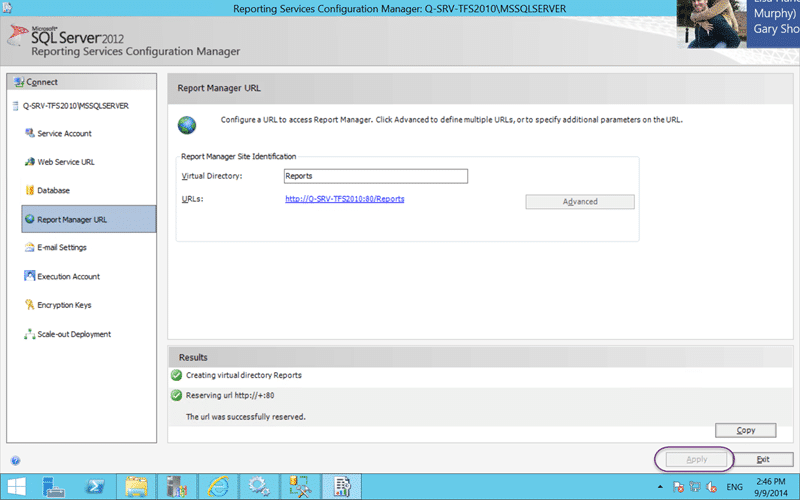Click the 'Virtual Directory:' label
The image size is (800, 500).
212,176
